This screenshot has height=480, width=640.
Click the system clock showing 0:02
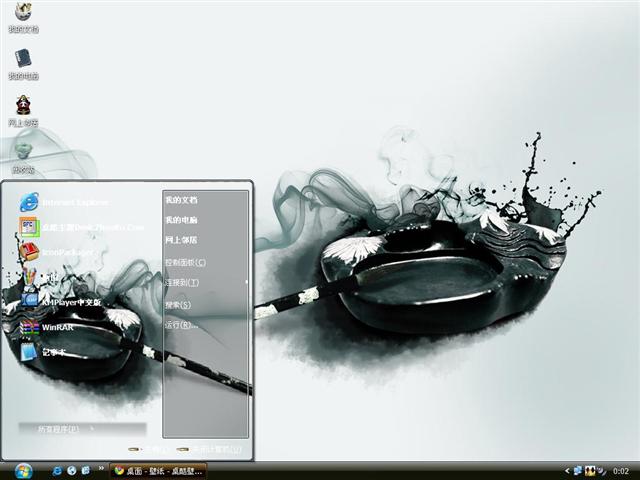pos(620,470)
